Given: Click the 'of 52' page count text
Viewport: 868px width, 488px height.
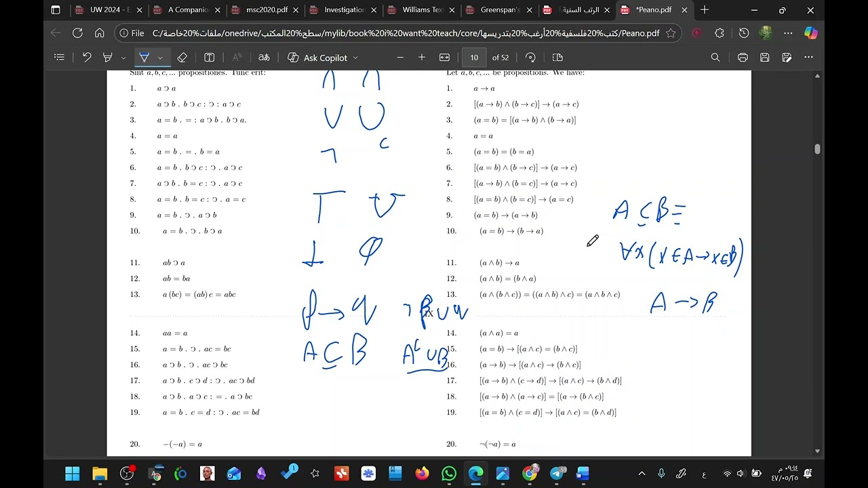Looking at the screenshot, I should 500,58.
